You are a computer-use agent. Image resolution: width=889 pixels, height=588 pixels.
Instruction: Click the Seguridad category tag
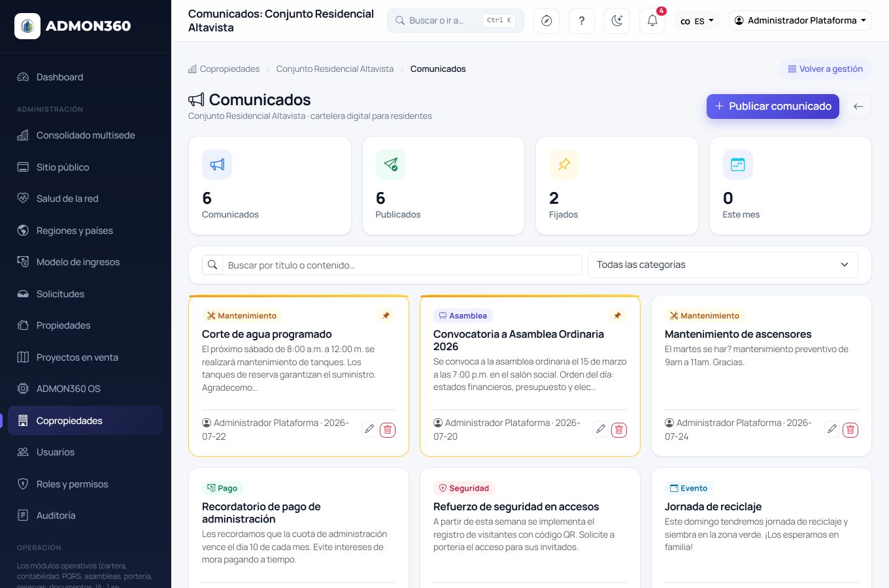tap(464, 488)
